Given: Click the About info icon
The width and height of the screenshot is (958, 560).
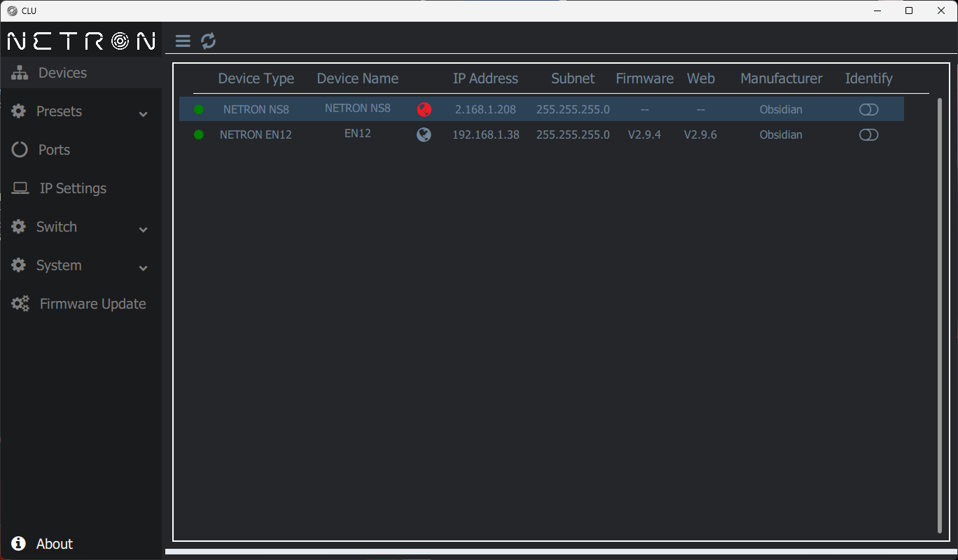Looking at the screenshot, I should point(19,544).
